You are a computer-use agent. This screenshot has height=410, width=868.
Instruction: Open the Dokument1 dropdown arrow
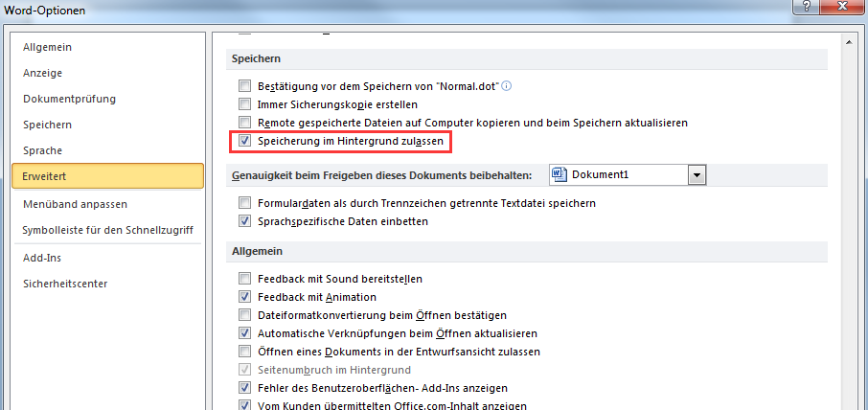tap(697, 175)
